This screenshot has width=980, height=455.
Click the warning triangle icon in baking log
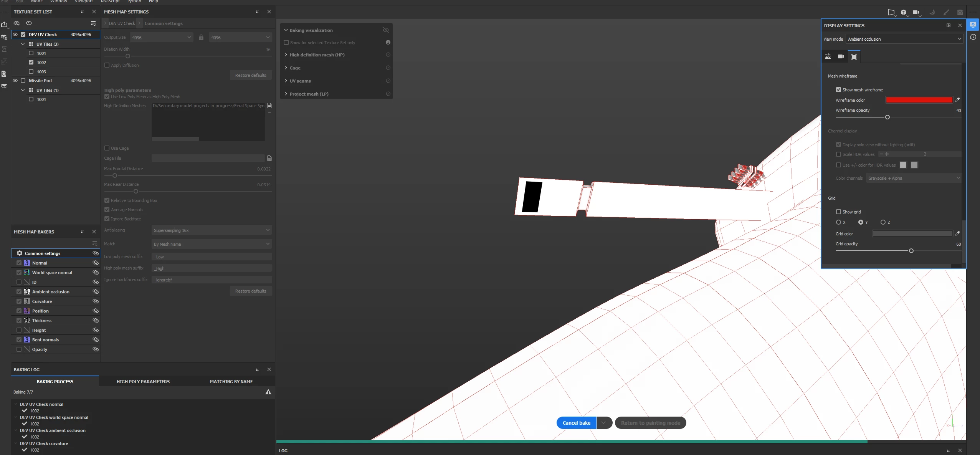(x=268, y=392)
